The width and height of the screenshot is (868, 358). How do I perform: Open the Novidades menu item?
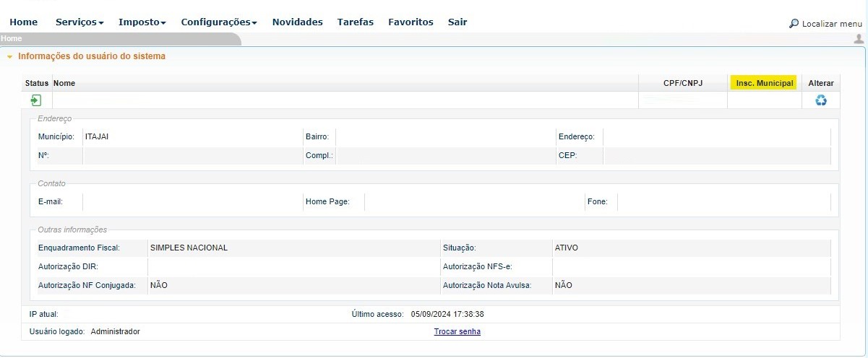pyautogui.click(x=297, y=22)
